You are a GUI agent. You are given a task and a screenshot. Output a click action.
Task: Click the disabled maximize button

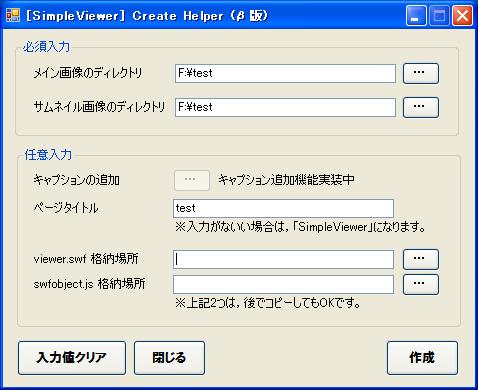click(439, 16)
